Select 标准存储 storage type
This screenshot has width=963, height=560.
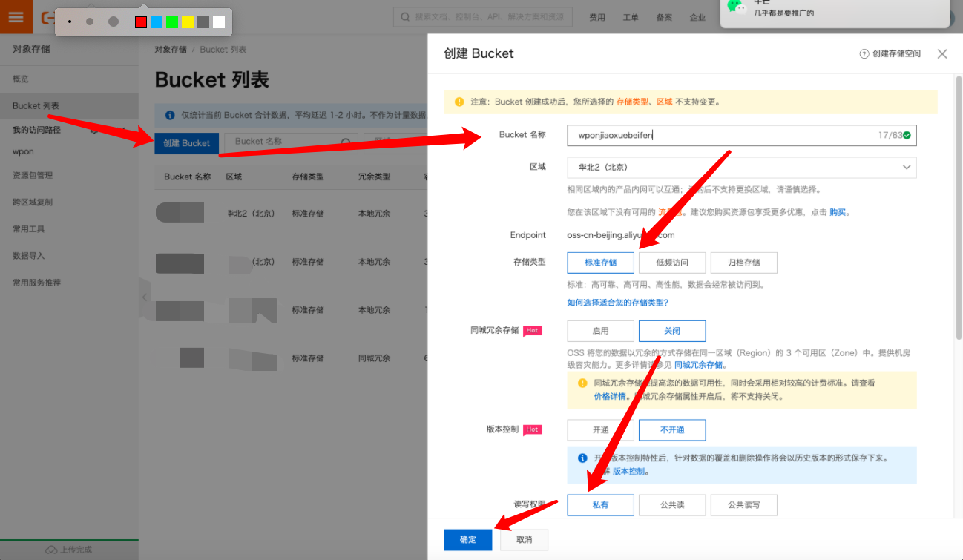tap(601, 263)
